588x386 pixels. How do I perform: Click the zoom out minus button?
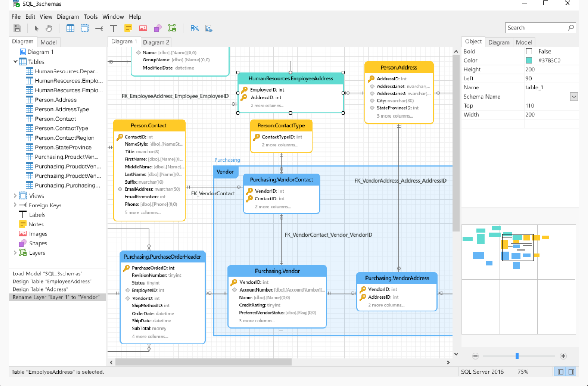point(475,356)
